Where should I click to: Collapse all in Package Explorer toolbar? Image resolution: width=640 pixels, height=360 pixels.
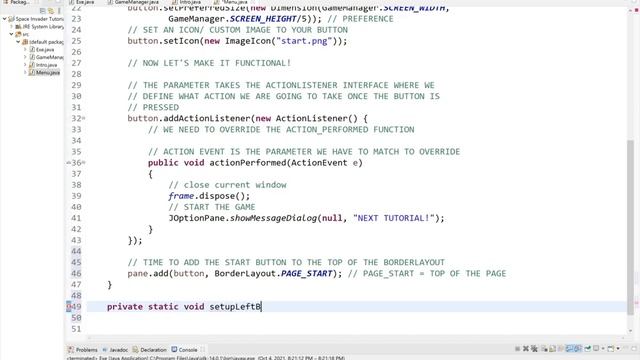point(42,11)
